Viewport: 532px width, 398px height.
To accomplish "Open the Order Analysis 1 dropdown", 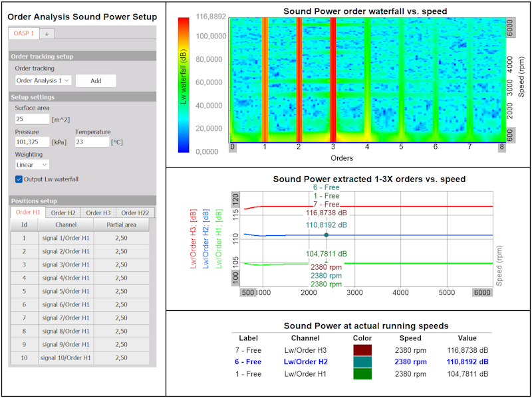I will pyautogui.click(x=43, y=80).
